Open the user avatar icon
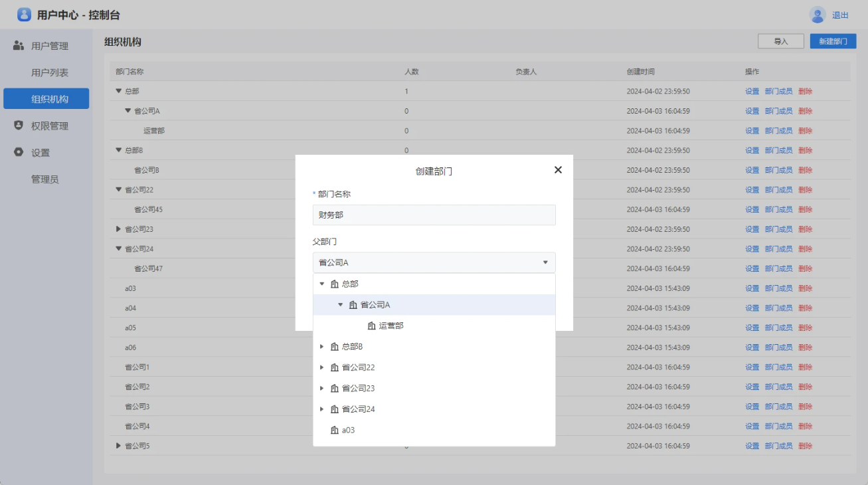868x485 pixels. click(817, 15)
